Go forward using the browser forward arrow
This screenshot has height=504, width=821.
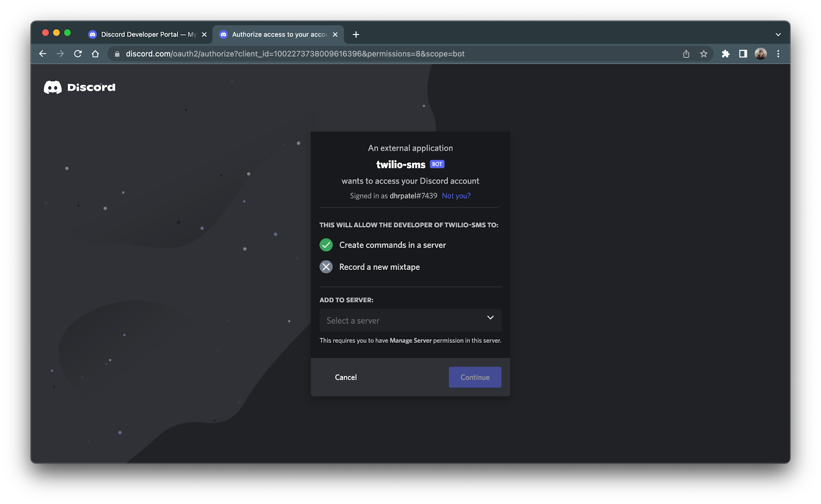60,54
